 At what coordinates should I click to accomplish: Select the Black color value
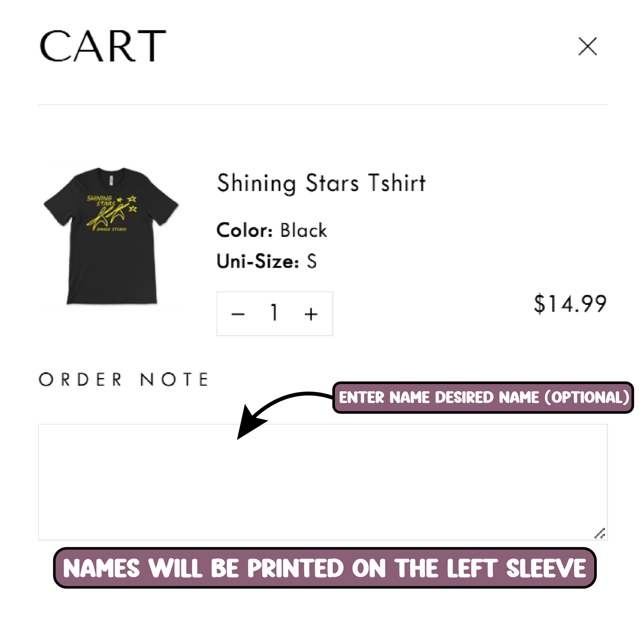[x=303, y=230]
